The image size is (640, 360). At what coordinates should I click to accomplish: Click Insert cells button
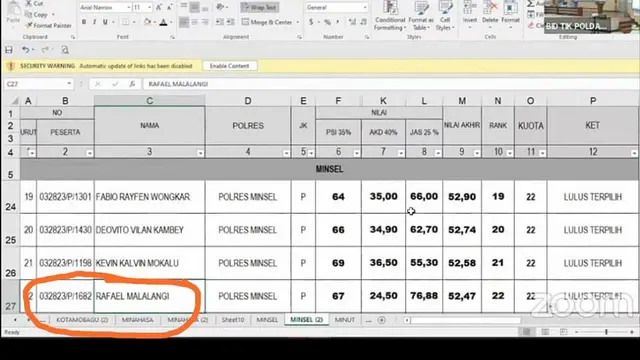click(470, 16)
